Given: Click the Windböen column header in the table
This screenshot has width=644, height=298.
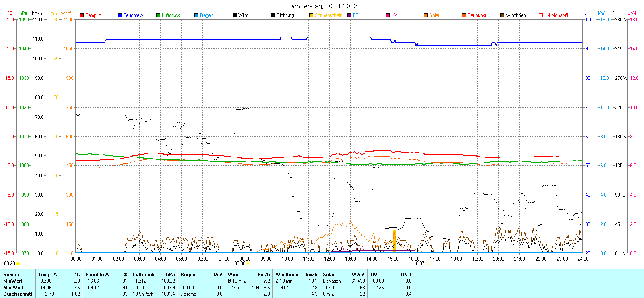Looking at the screenshot, I should (x=287, y=275).
